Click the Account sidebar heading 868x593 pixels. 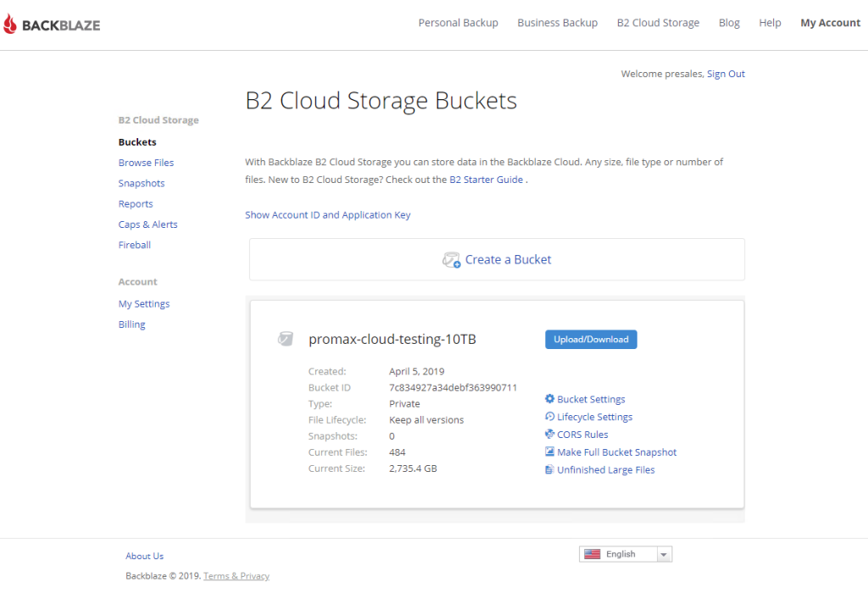click(138, 281)
